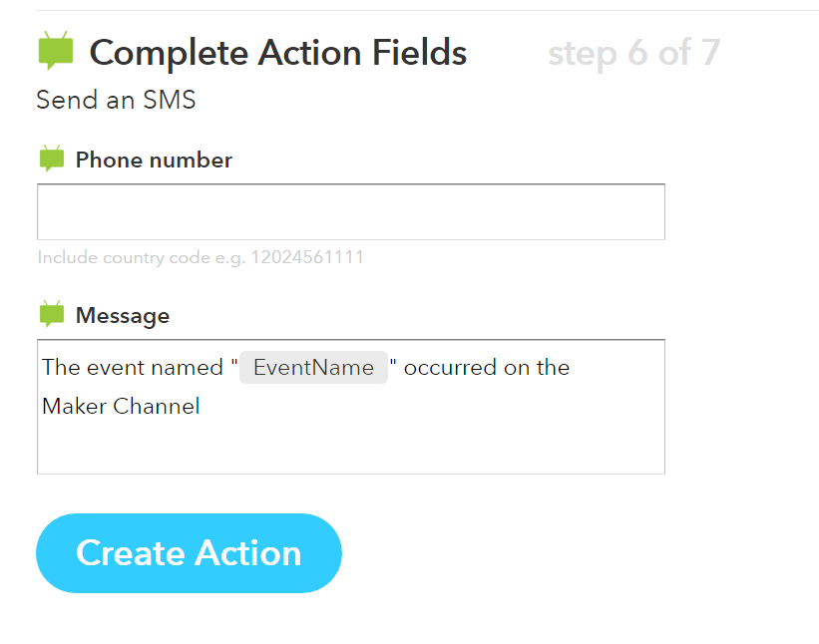The image size is (819, 644).
Task: Click the example number 12024561111
Action: tap(311, 258)
